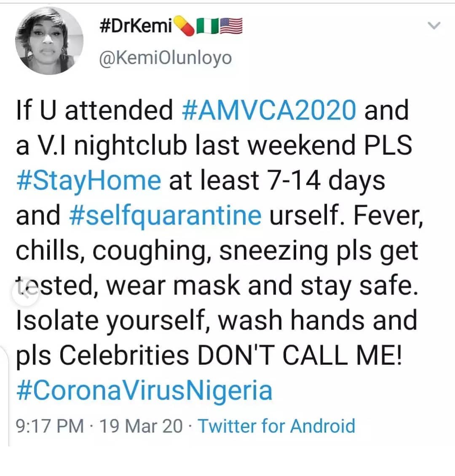
Task: Open the Twitter for Android source link
Action: [x=276, y=426]
